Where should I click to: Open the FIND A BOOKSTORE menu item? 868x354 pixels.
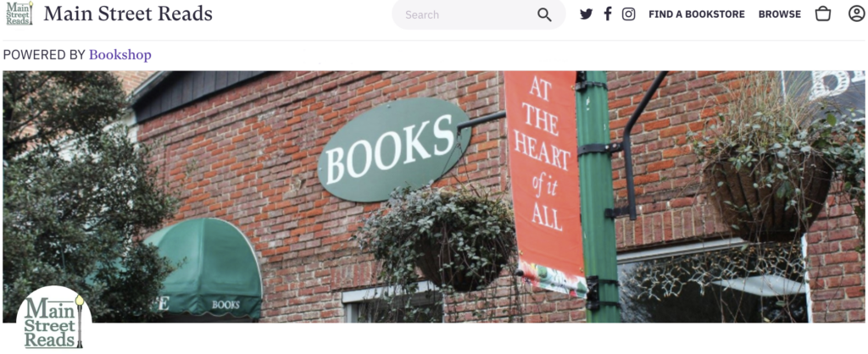click(x=697, y=14)
